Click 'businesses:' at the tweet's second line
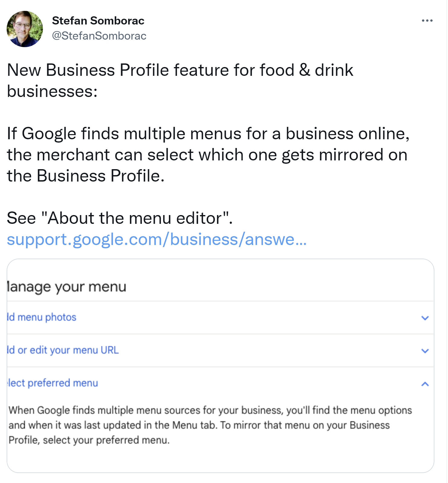Screen dimensions: 448x483 pyautogui.click(x=52, y=91)
